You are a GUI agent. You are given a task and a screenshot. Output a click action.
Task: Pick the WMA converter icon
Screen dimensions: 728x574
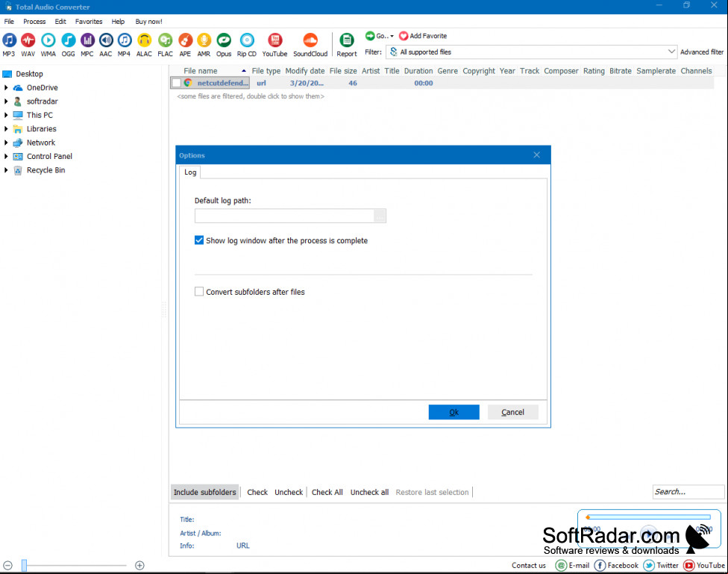pos(48,40)
